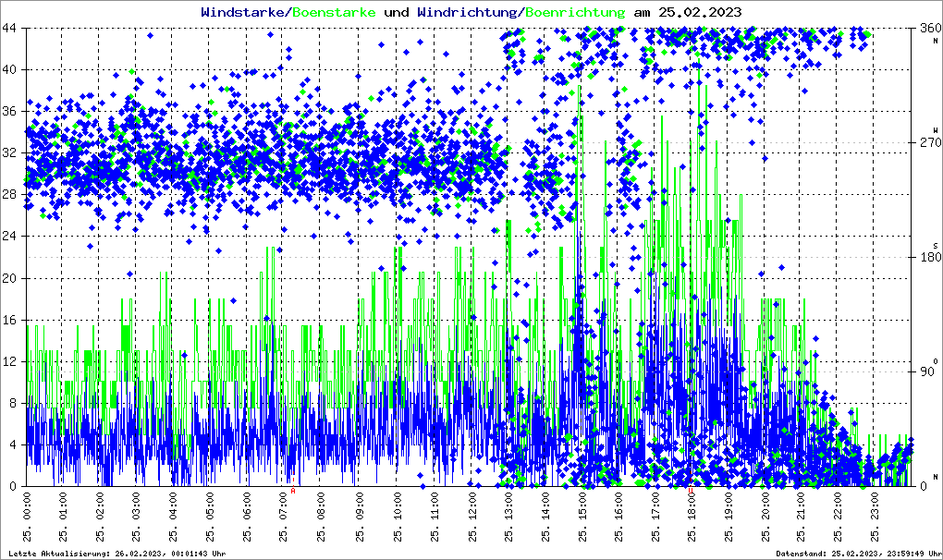Screen dimensions: 943x560
Task: Click the word "Windstarke" in the chart title
Action: (243, 12)
